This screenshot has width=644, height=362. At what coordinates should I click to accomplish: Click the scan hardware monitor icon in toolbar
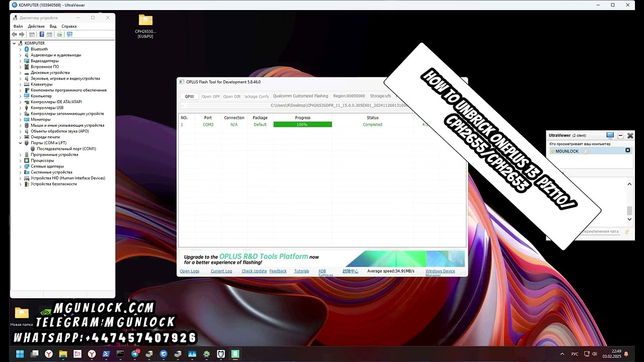(69, 34)
